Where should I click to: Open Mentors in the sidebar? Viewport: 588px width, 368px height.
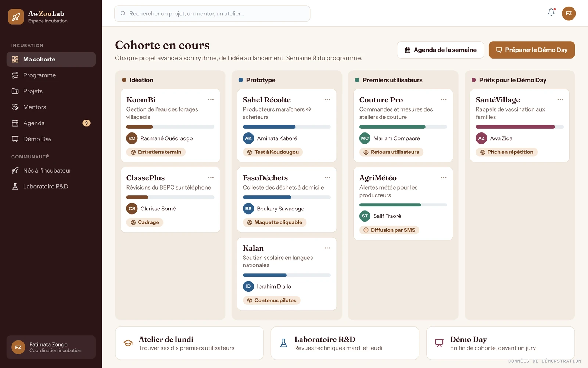51,107
